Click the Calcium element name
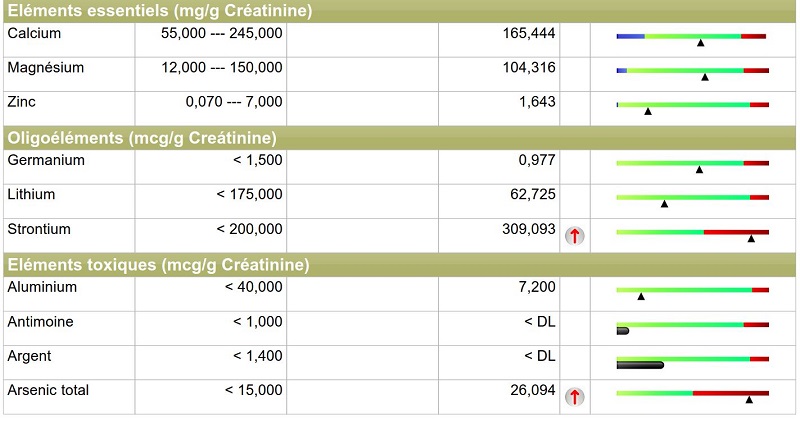The width and height of the screenshot is (800, 422). pyautogui.click(x=34, y=34)
